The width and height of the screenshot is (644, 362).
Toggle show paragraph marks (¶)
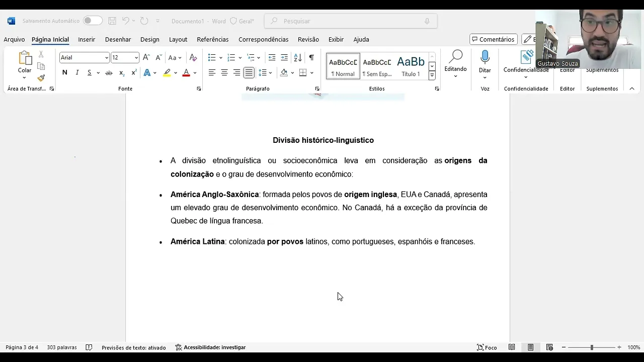pos(311,57)
